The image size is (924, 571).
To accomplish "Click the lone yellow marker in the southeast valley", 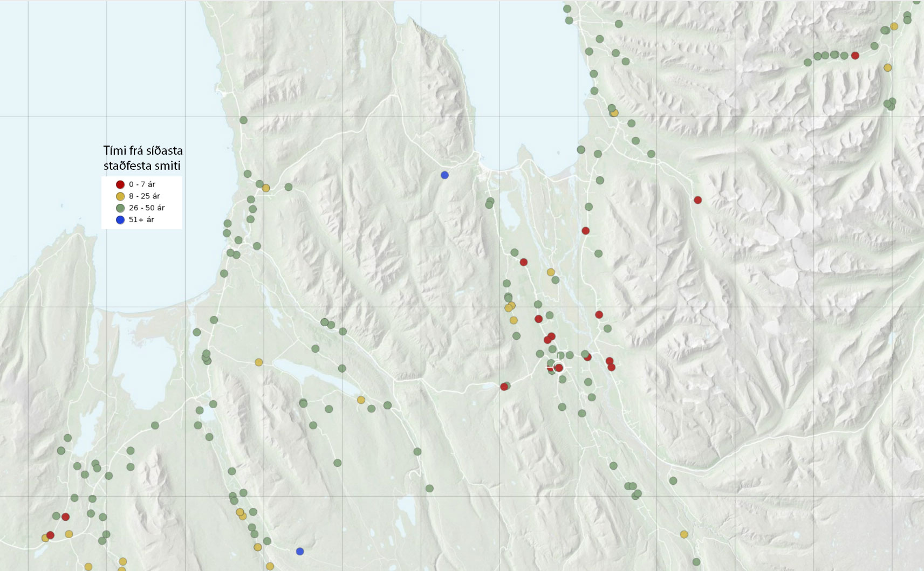I will coord(684,534).
